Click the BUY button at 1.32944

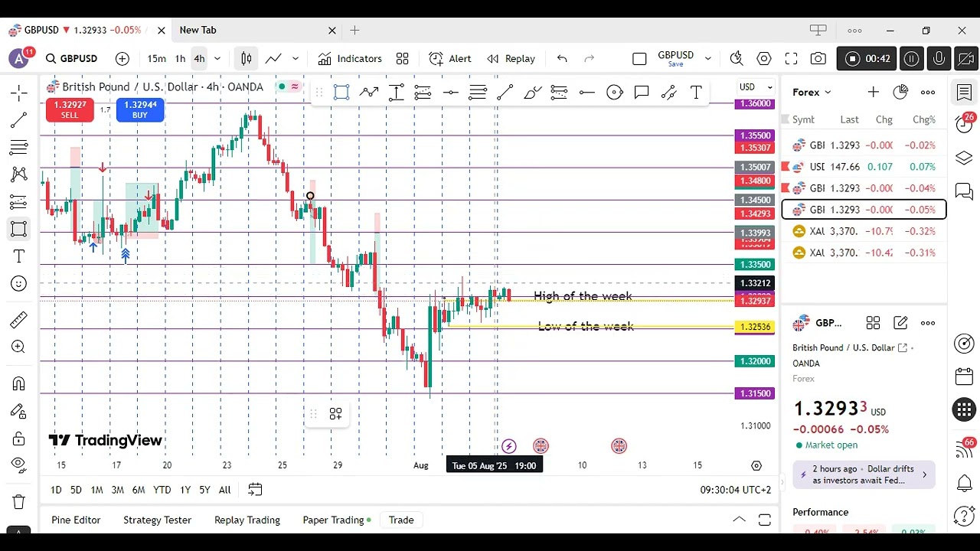140,110
